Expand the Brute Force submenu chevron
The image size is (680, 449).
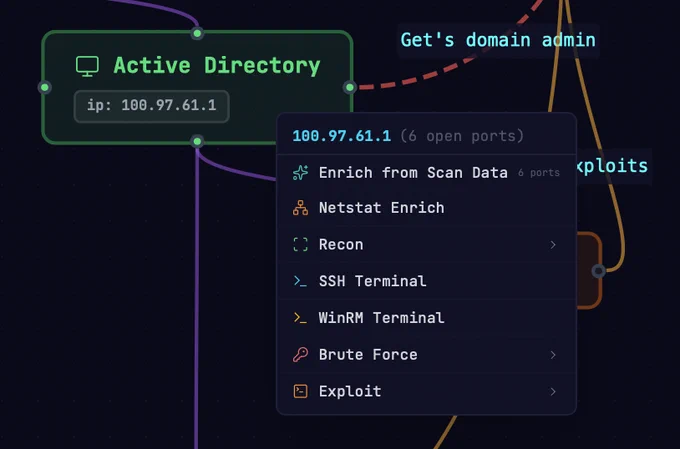click(553, 355)
